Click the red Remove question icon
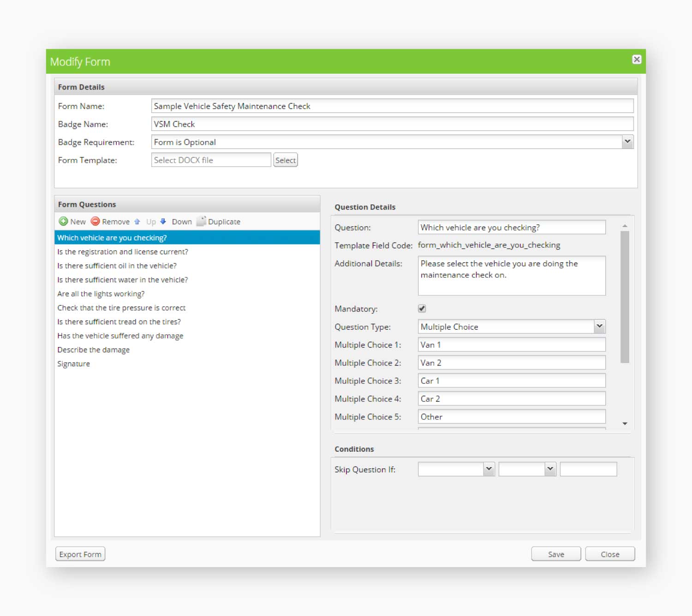The image size is (692, 616). (x=95, y=221)
